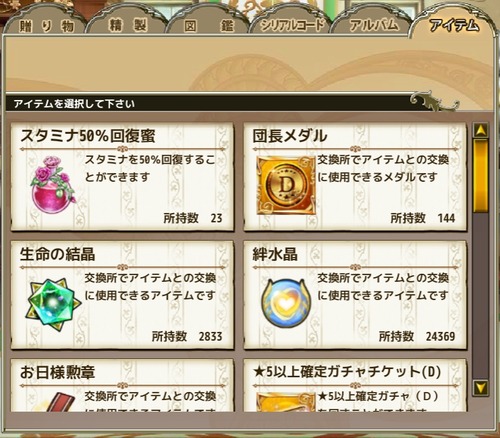Screen dimensions: 500x438
Task: Click the gold D medal icon
Action: click(286, 186)
